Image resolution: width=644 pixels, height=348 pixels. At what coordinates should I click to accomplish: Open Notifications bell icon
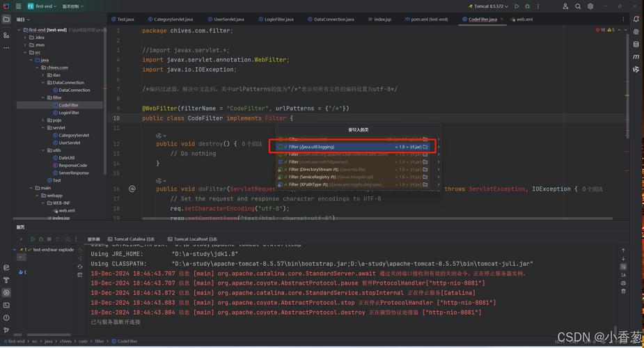point(636,19)
